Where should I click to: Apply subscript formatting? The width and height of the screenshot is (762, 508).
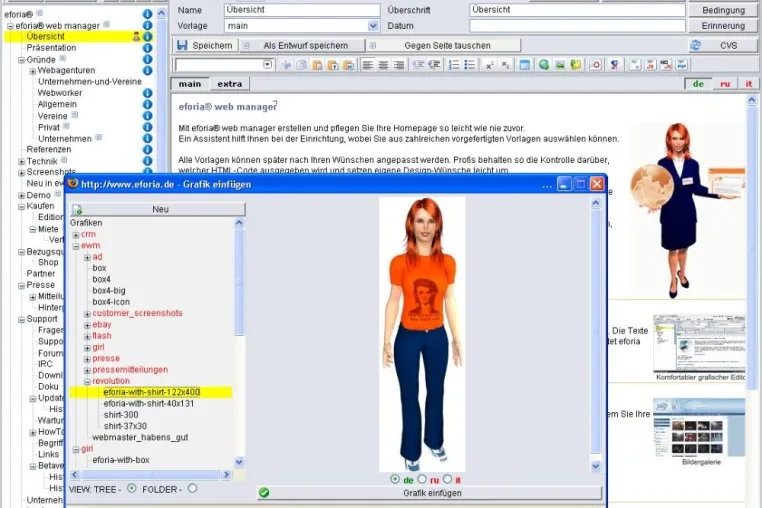(505, 65)
